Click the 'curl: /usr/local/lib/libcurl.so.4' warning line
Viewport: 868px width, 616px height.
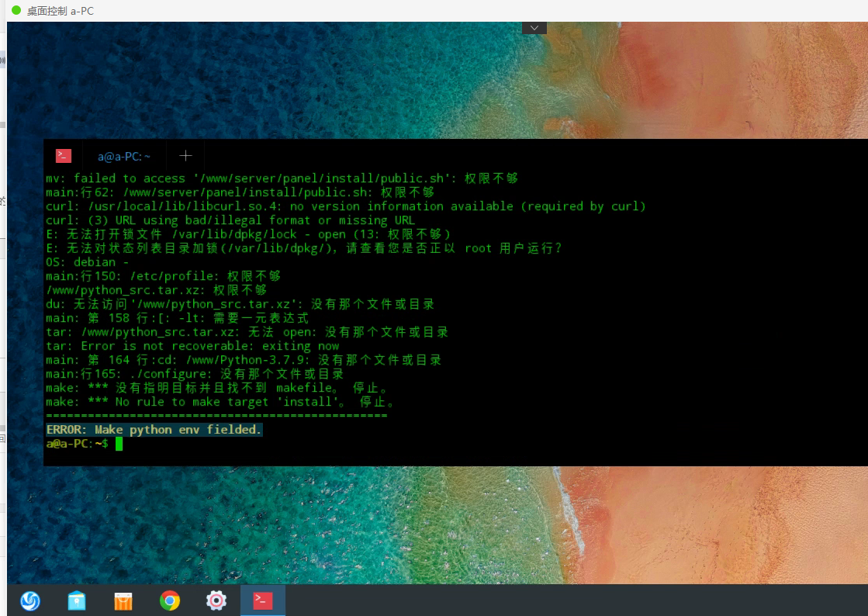[x=346, y=206]
